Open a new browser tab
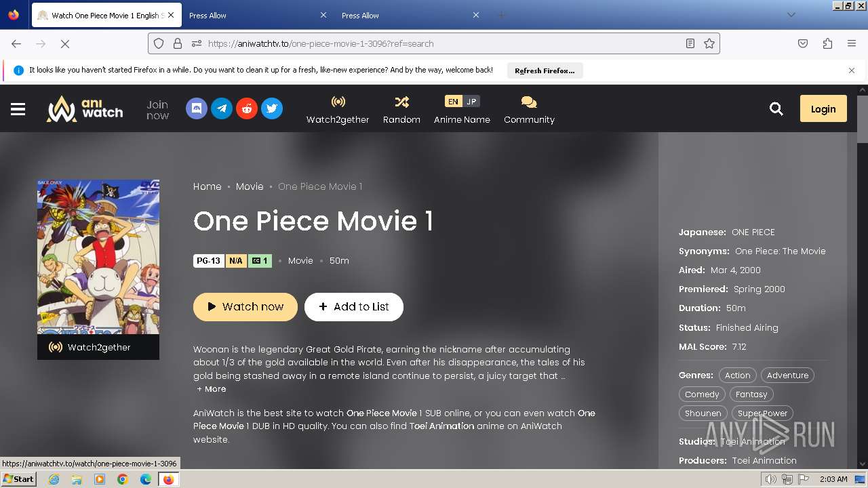The height and width of the screenshot is (488, 868). coord(501,15)
